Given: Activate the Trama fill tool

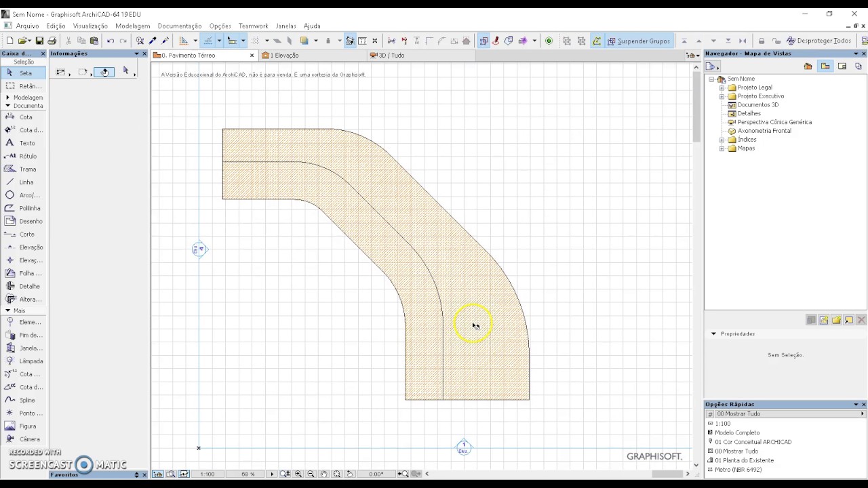Looking at the screenshot, I should click(23, 169).
